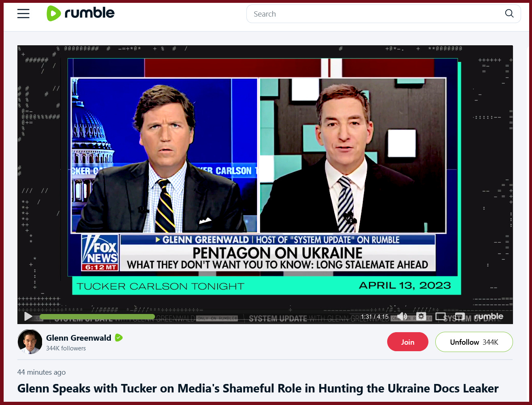Unfollow the channel with the Unfollow 344K button
Screen dimensions: 532x405
(474, 342)
